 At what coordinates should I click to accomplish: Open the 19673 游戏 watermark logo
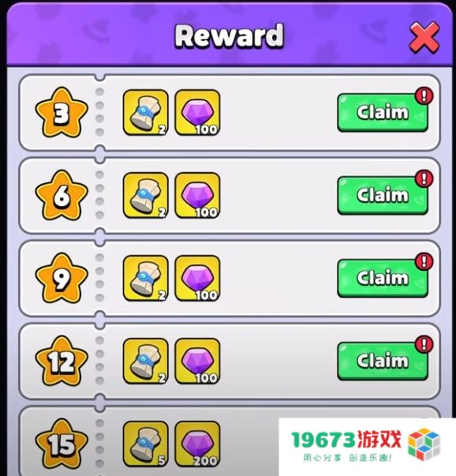click(x=367, y=446)
